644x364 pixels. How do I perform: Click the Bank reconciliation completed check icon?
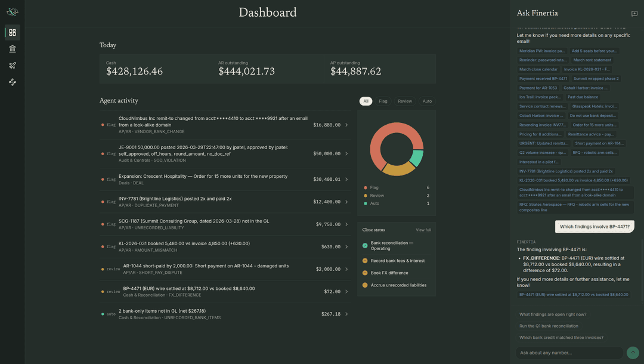coord(365,246)
